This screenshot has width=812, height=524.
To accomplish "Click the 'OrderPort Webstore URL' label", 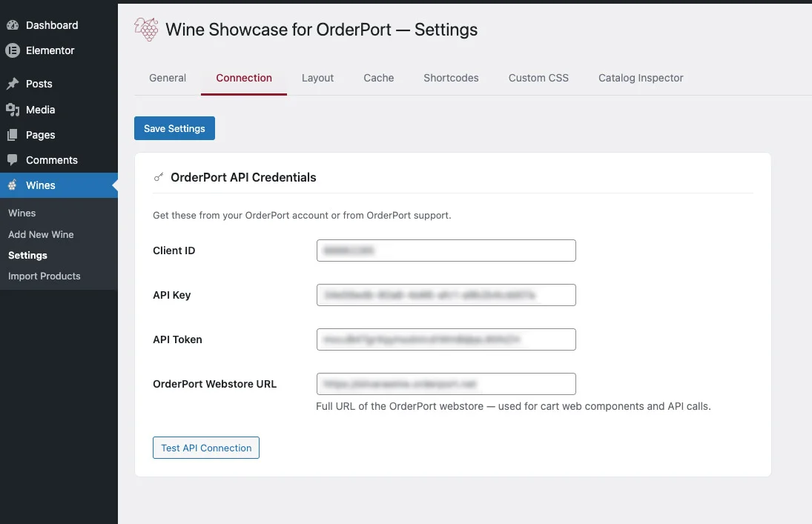I will coord(214,384).
